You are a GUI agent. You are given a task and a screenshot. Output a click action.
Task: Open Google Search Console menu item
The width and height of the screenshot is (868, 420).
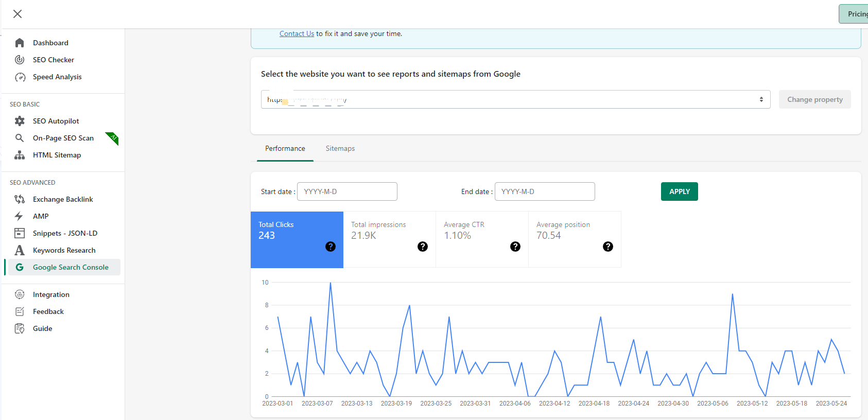64,267
